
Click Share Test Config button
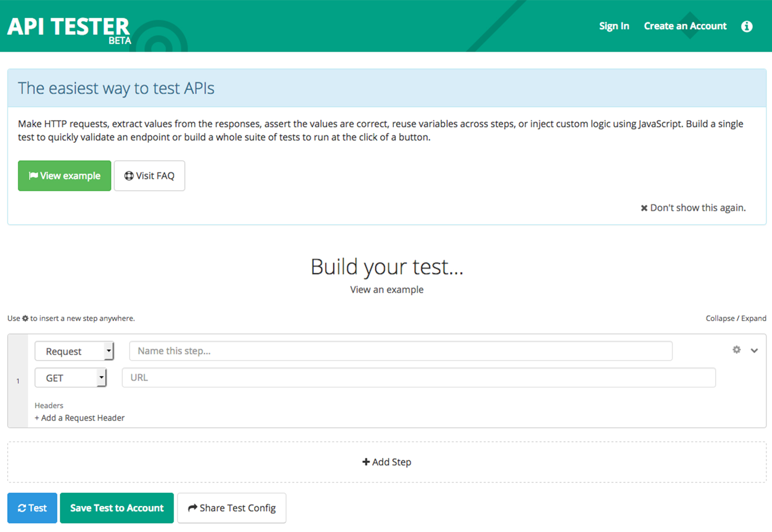pos(232,508)
